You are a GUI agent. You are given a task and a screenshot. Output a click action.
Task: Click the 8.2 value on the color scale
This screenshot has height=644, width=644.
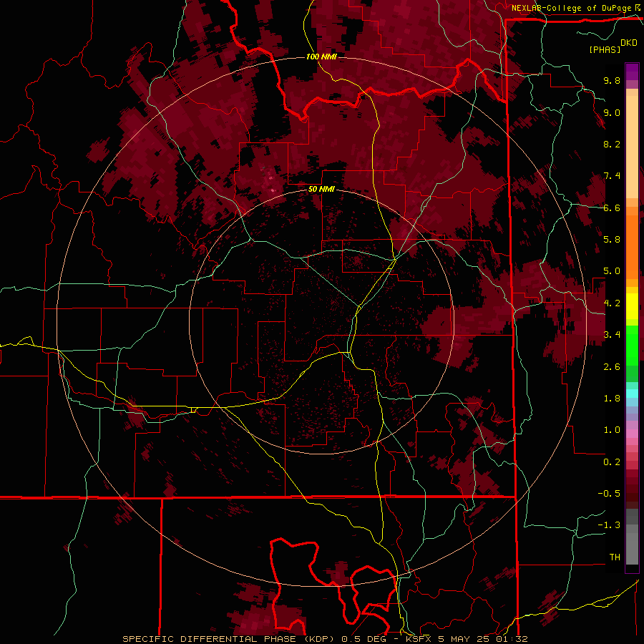(x=612, y=144)
